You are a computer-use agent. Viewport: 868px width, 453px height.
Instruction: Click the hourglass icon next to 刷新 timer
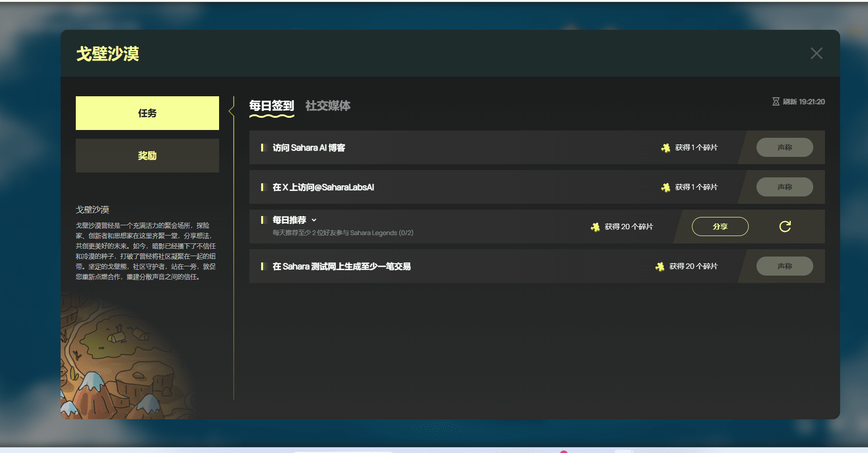(x=776, y=102)
